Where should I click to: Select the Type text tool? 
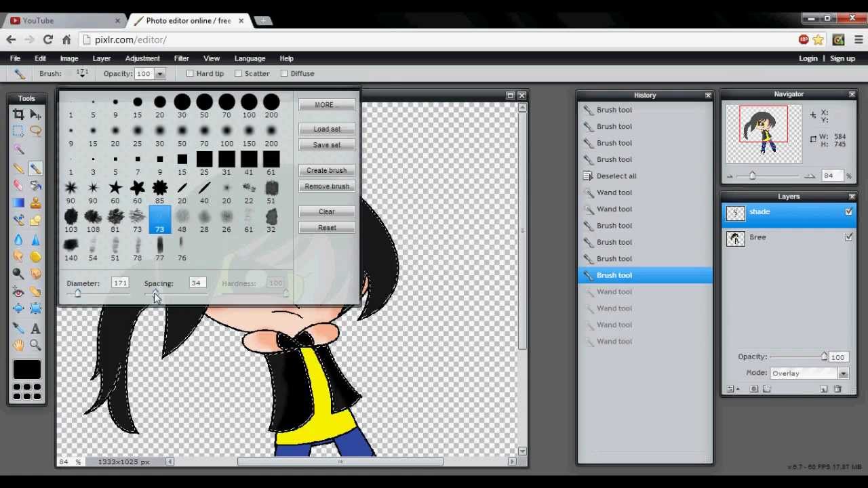pyautogui.click(x=35, y=329)
